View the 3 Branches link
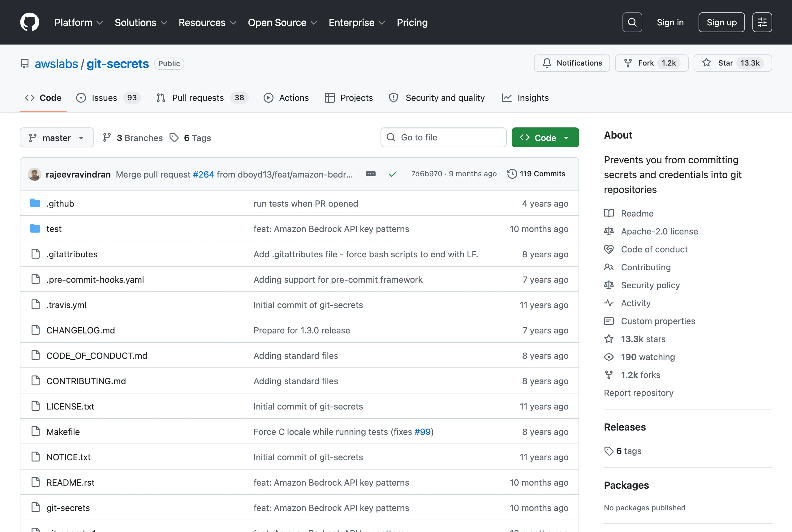The width and height of the screenshot is (792, 532). pos(133,138)
